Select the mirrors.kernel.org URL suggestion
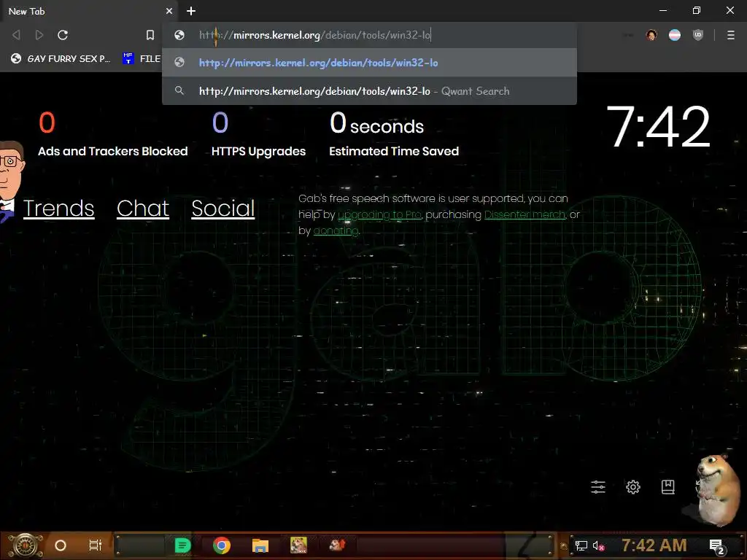The image size is (747, 560). pos(369,63)
